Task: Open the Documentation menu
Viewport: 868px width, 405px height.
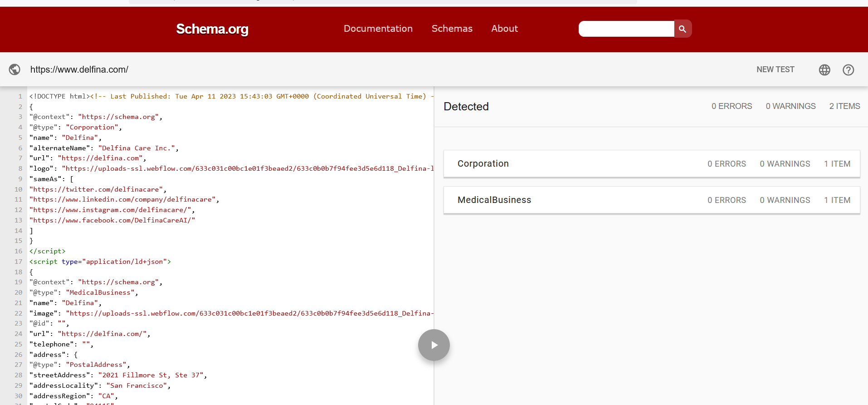Action: pyautogui.click(x=378, y=29)
